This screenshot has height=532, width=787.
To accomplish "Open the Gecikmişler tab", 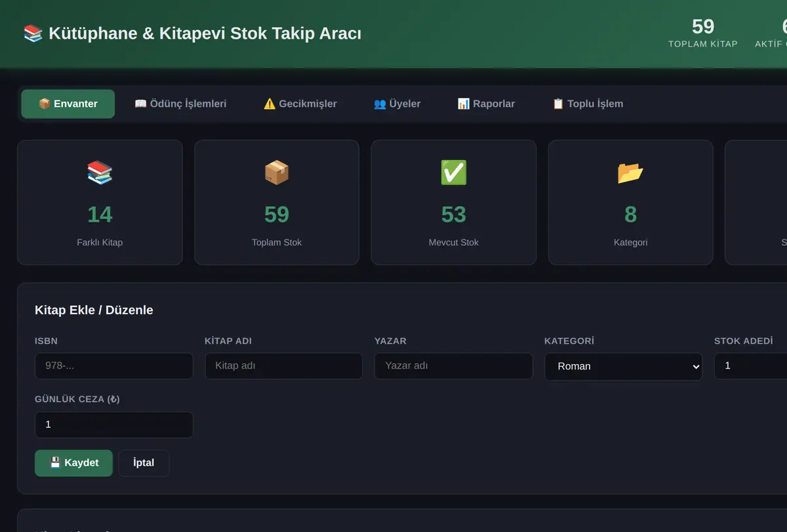I will (300, 104).
